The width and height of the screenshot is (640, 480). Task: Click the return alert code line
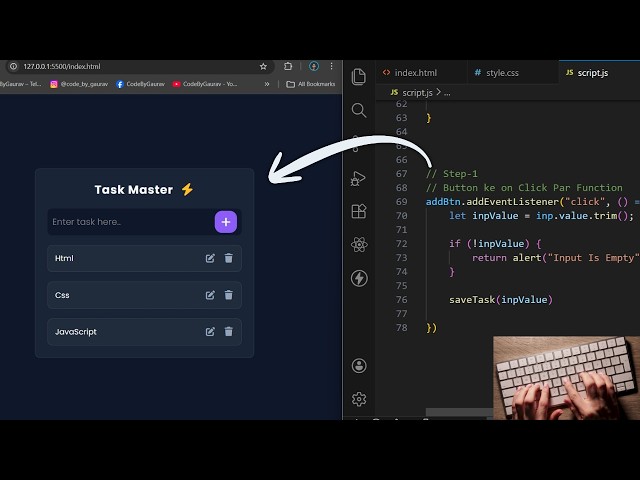click(x=556, y=258)
